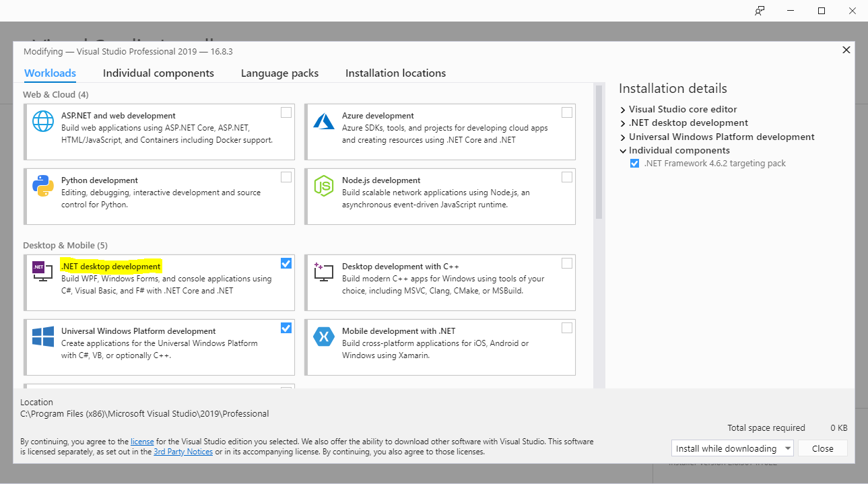Check Mobile development with .NET workload

pos(567,328)
